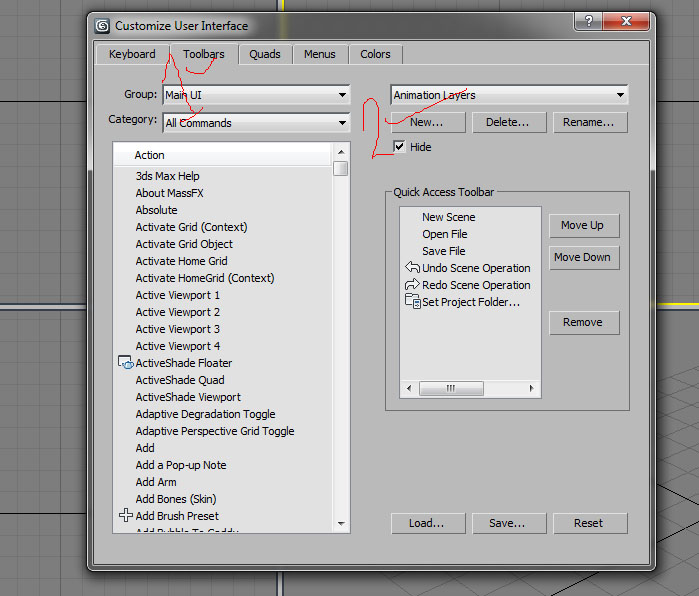Click the Move Up button

[581, 225]
